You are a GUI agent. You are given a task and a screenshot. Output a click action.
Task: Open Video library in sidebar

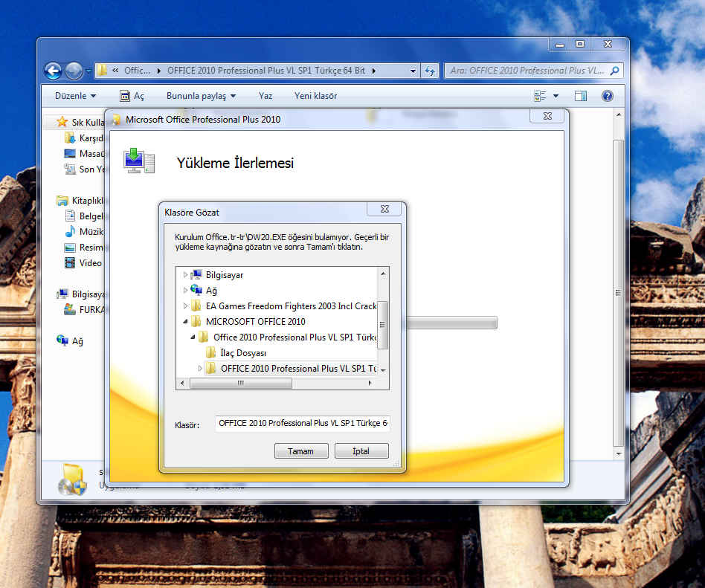(x=83, y=263)
